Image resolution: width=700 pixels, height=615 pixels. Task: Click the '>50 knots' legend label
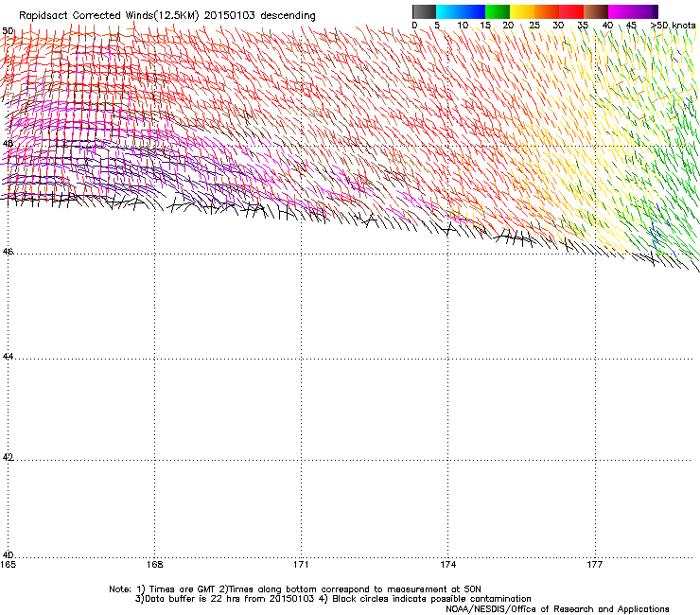tap(673, 26)
